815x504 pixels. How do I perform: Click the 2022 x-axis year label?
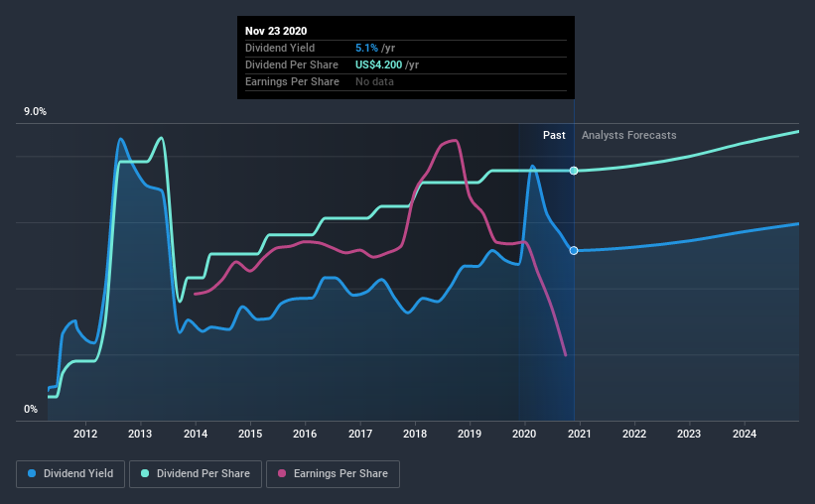(x=634, y=434)
